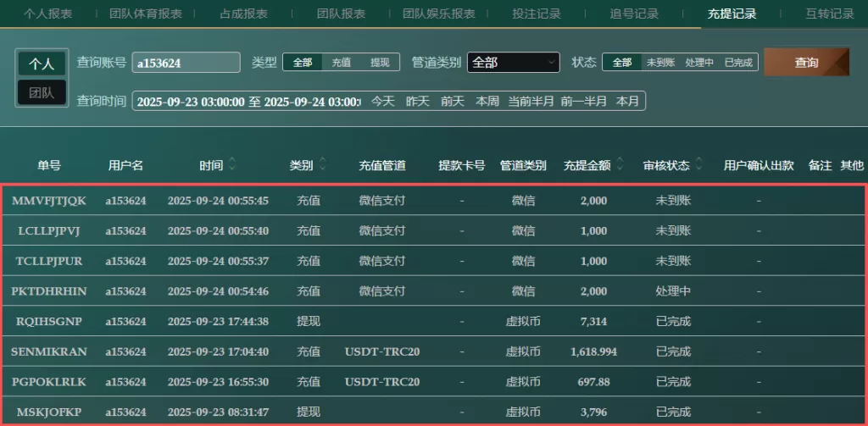This screenshot has width=868, height=426.
Task: Set time range to 本周
Action: coord(487,101)
